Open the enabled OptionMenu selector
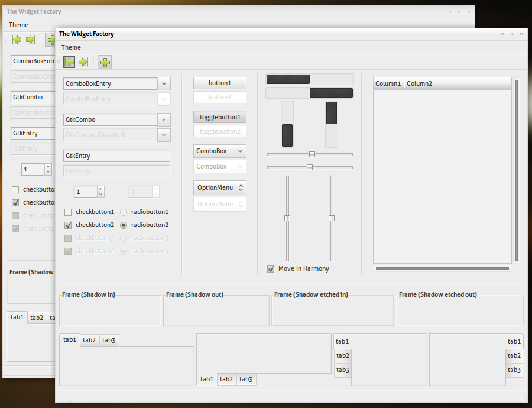This screenshot has width=532, height=408. [x=220, y=187]
